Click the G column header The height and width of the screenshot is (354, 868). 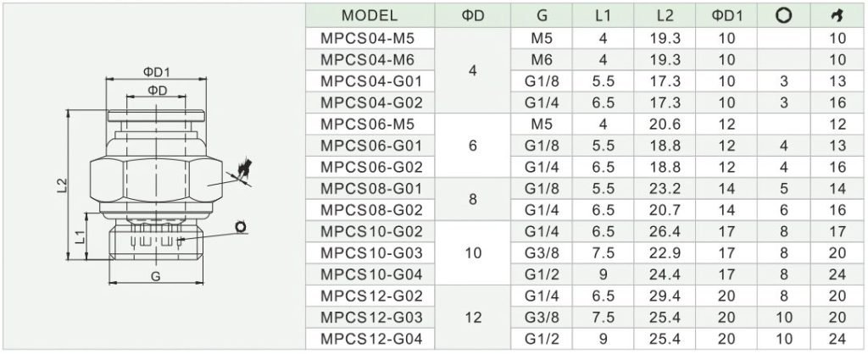542,15
